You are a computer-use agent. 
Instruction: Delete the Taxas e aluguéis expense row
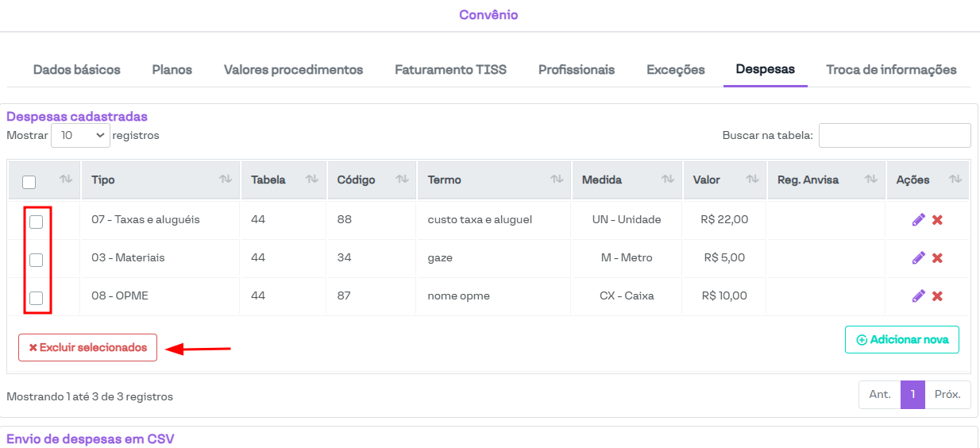937,220
